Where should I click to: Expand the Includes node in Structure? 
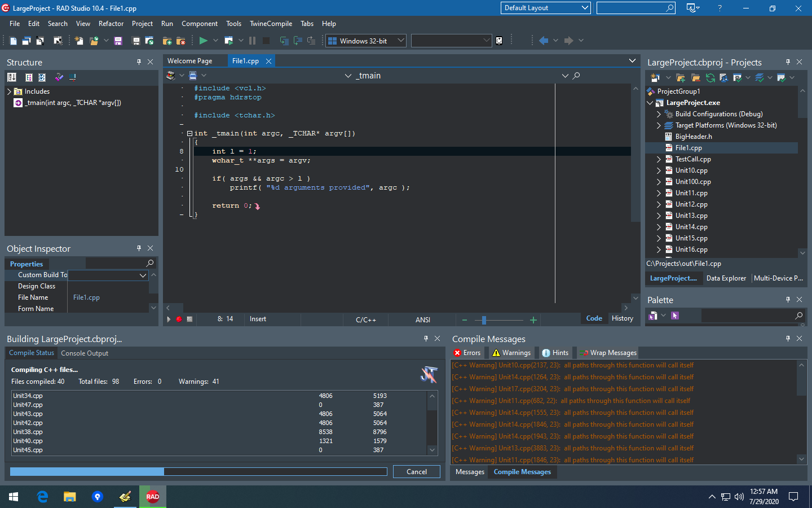pyautogui.click(x=9, y=91)
